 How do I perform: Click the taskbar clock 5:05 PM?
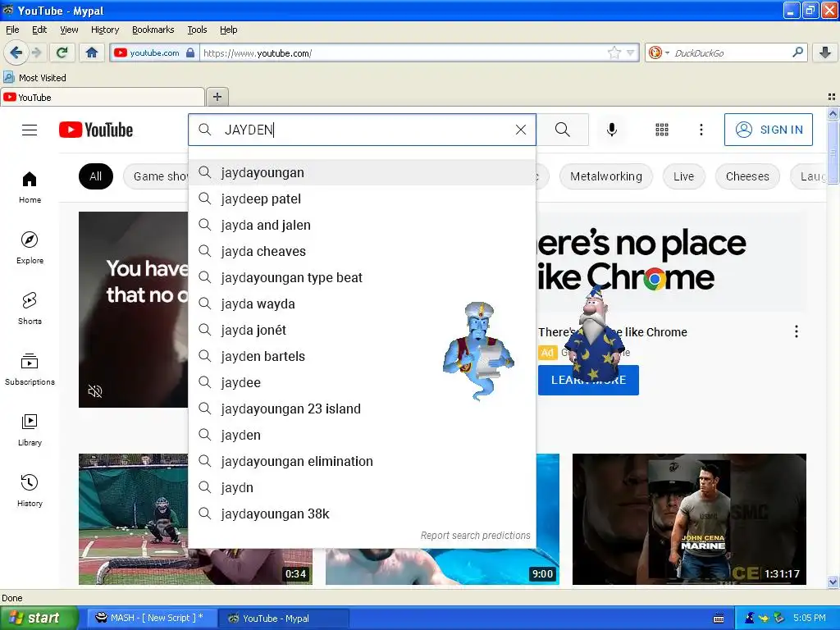coord(810,618)
